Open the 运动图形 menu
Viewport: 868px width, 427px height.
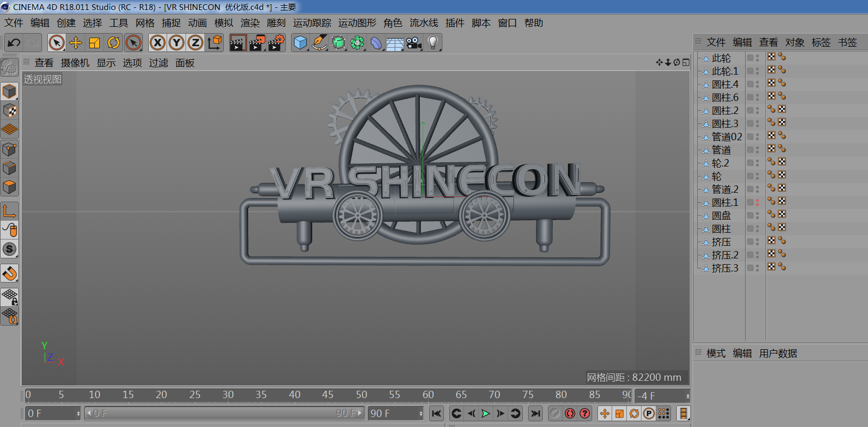(357, 23)
